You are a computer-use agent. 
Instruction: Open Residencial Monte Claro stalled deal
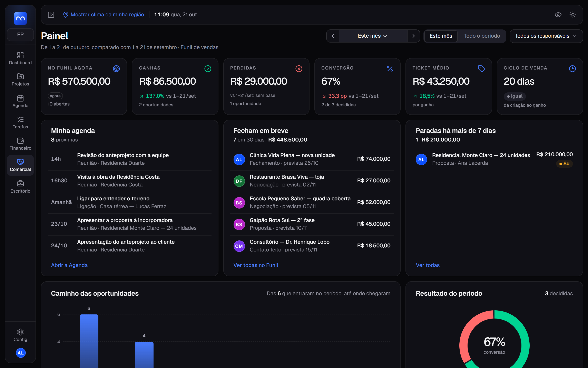(x=494, y=159)
